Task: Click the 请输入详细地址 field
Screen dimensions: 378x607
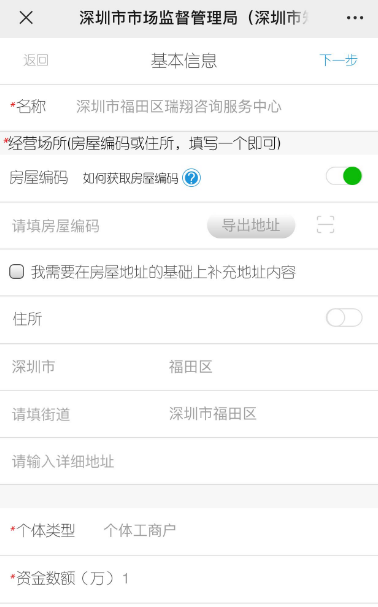Action: (x=189, y=461)
